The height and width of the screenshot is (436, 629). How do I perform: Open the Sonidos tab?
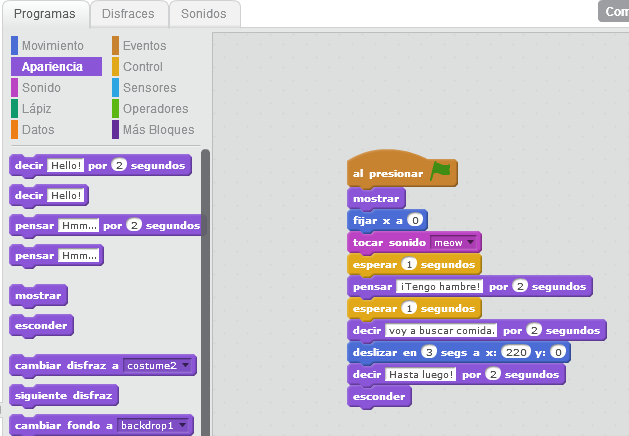[x=204, y=14]
